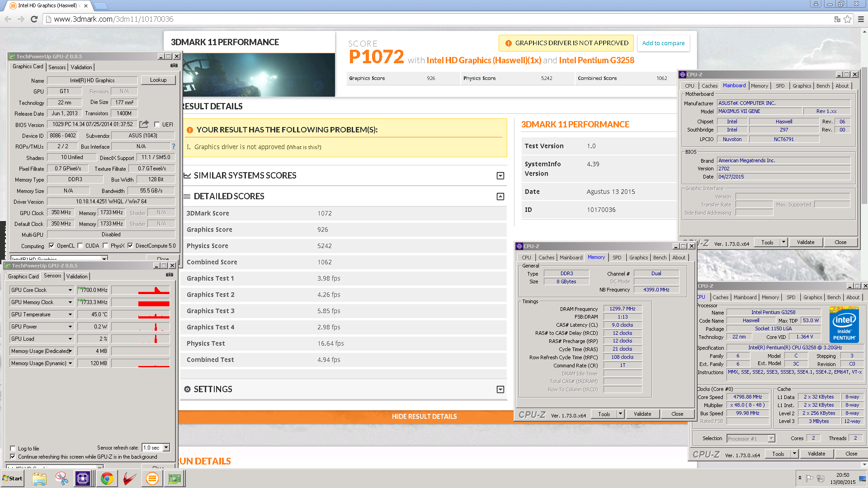Click the page vertical scrollbar
Image resolution: width=868 pixels, height=488 pixels.
point(864,136)
